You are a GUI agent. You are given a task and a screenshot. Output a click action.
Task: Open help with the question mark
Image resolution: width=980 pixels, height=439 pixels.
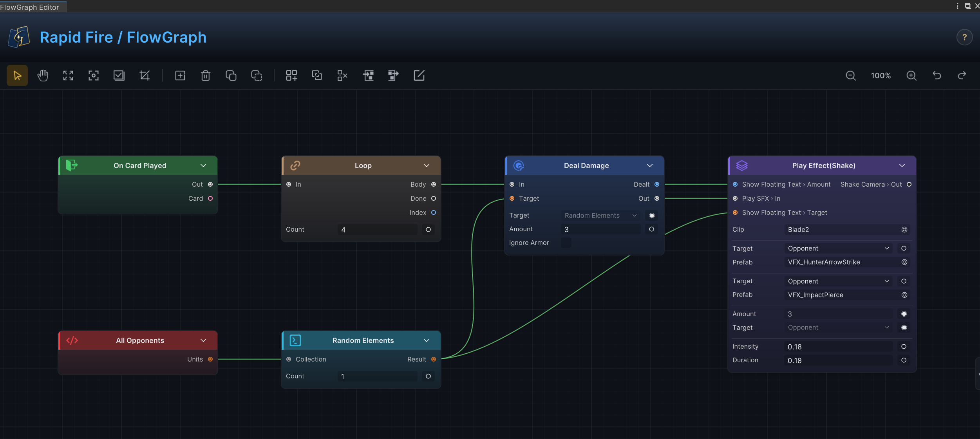click(x=965, y=38)
